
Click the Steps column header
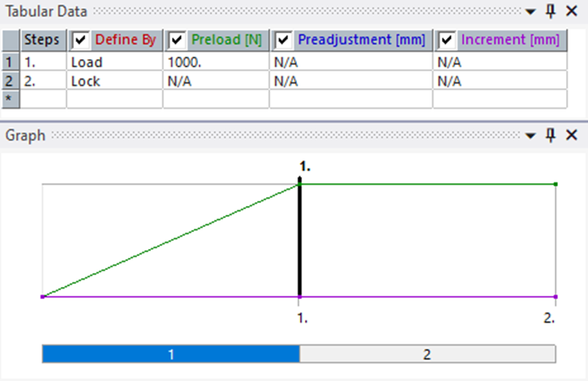[x=43, y=40]
